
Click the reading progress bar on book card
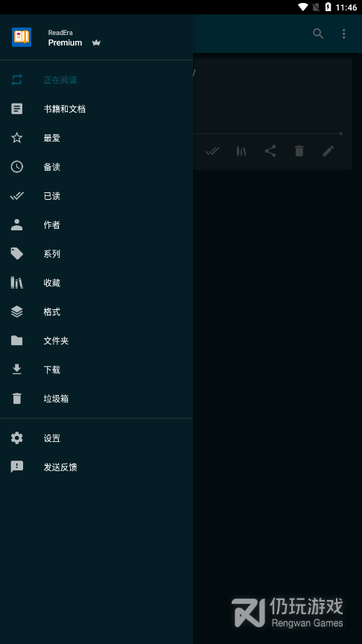[x=267, y=133]
